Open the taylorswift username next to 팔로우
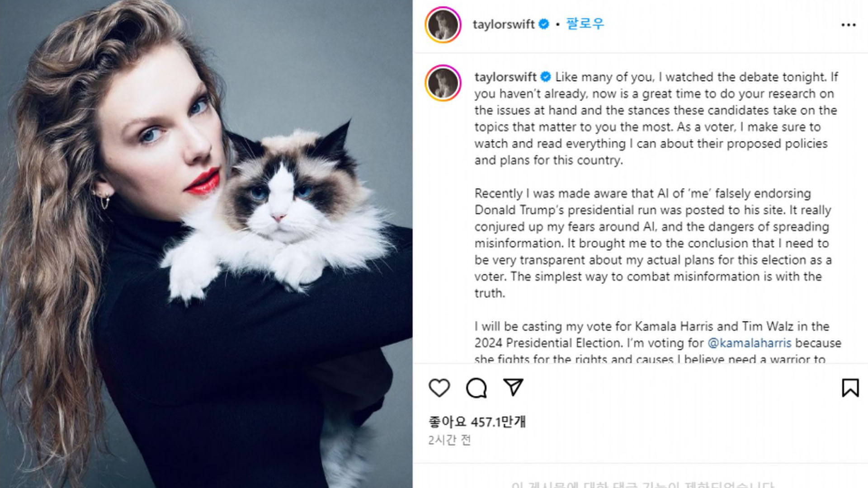868x488 pixels. point(504,24)
